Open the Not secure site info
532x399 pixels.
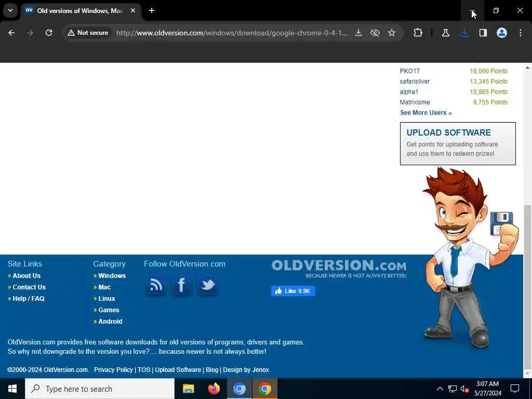pos(88,33)
